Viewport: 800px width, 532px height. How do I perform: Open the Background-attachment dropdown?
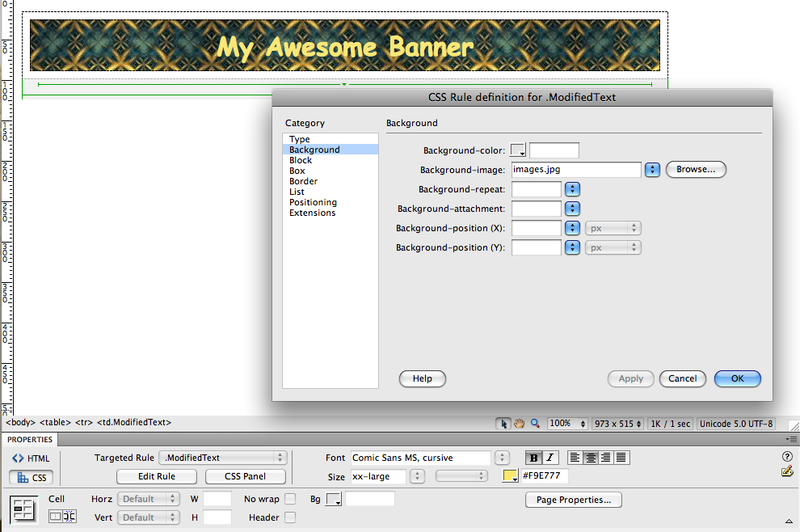(x=573, y=208)
